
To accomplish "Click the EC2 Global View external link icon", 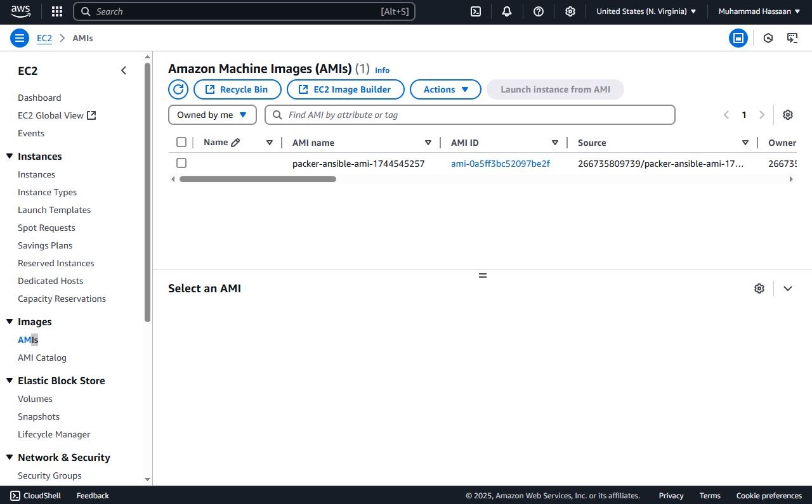I will pyautogui.click(x=91, y=115).
